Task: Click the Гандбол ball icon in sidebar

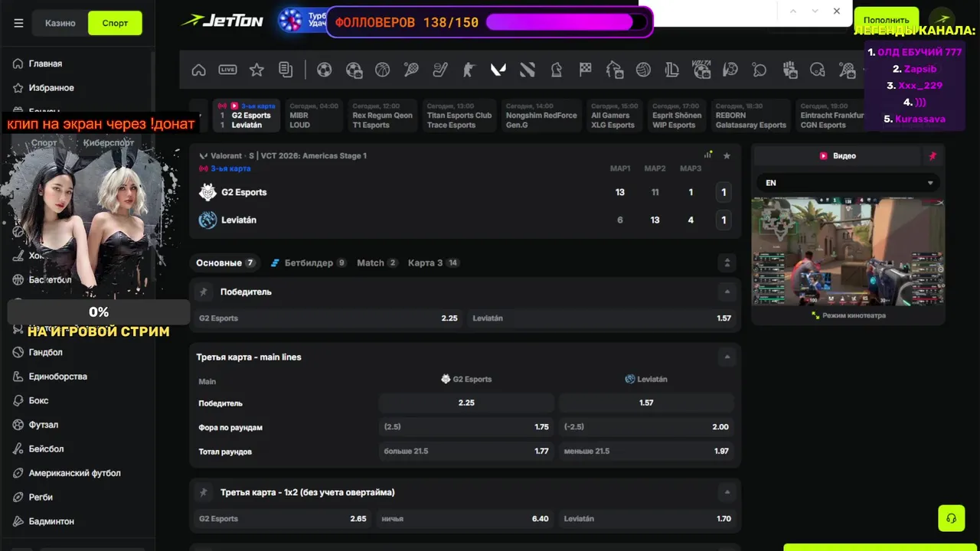Action: point(18,352)
